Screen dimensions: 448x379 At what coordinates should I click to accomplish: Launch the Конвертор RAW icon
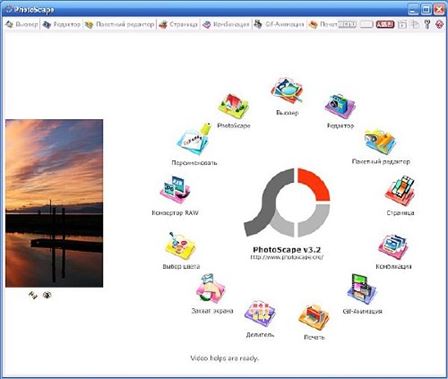175,190
